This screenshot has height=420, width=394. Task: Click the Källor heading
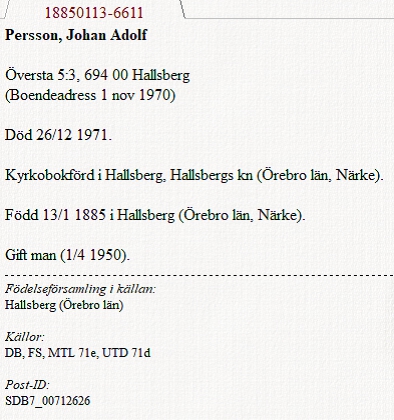click(25, 337)
